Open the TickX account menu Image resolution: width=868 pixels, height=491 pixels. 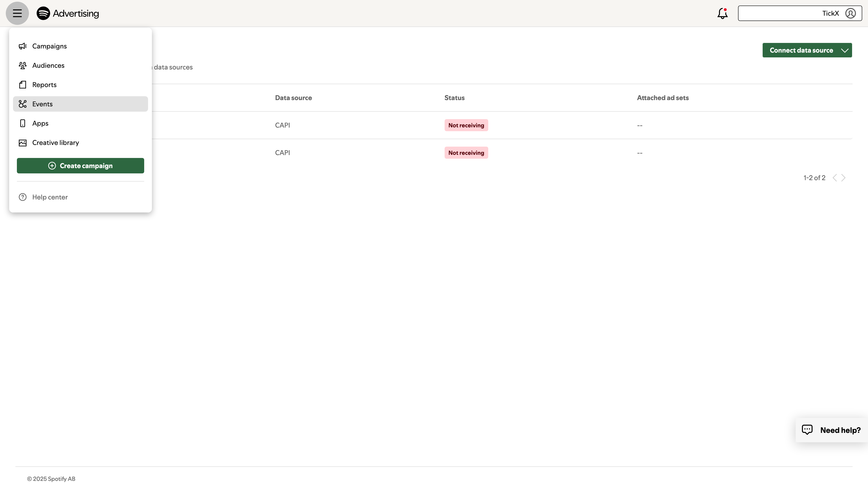click(x=830, y=13)
